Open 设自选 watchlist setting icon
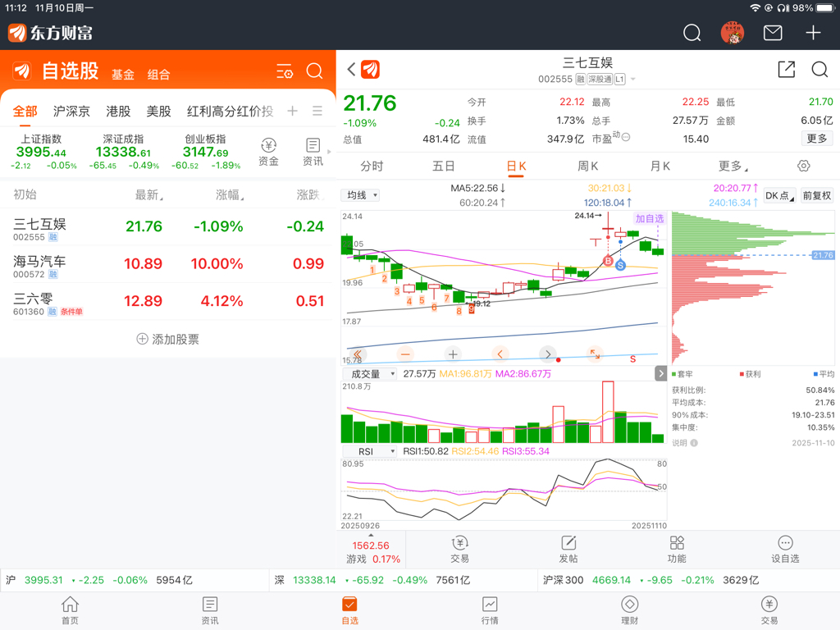This screenshot has width=840, height=630. (x=785, y=549)
